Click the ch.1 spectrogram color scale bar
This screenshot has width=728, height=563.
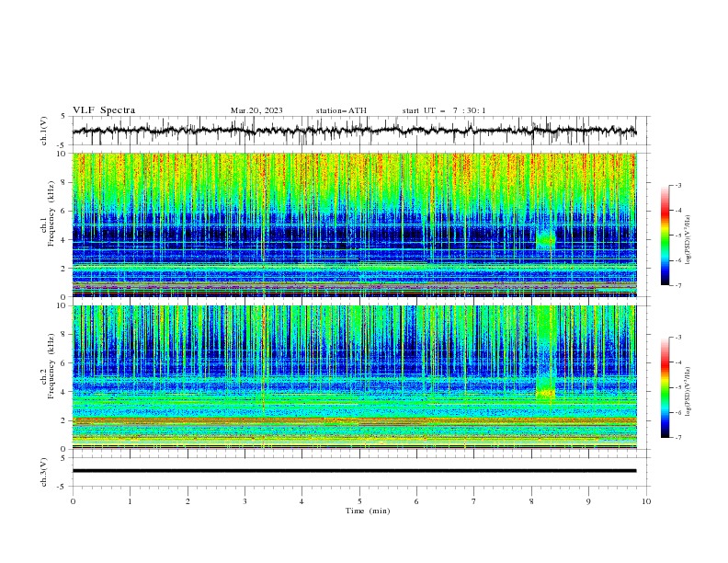[665, 236]
